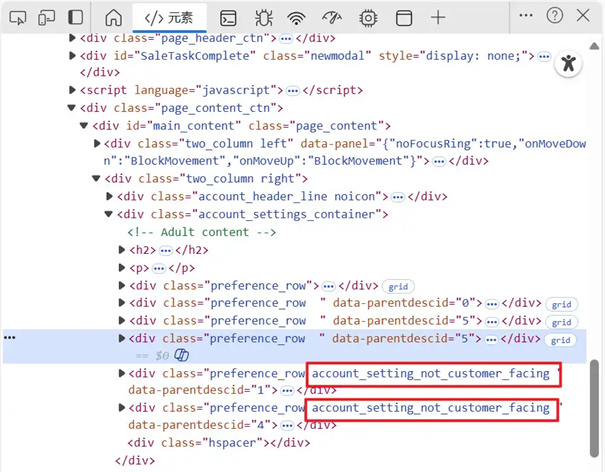This screenshot has width=605, height=472.
Task: Toggle the sidebar dock panel icon
Action: (x=75, y=17)
